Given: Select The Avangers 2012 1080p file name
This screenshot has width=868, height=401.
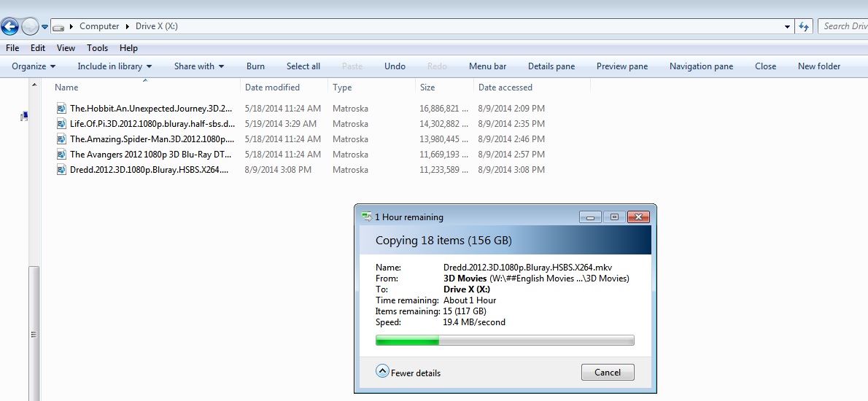Looking at the screenshot, I should 150,155.
